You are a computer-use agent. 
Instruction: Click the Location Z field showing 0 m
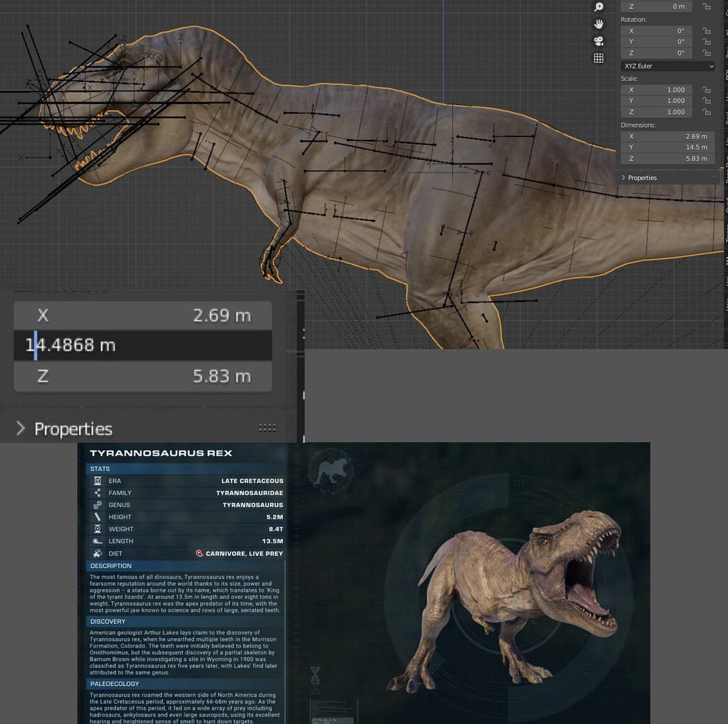pyautogui.click(x=656, y=6)
